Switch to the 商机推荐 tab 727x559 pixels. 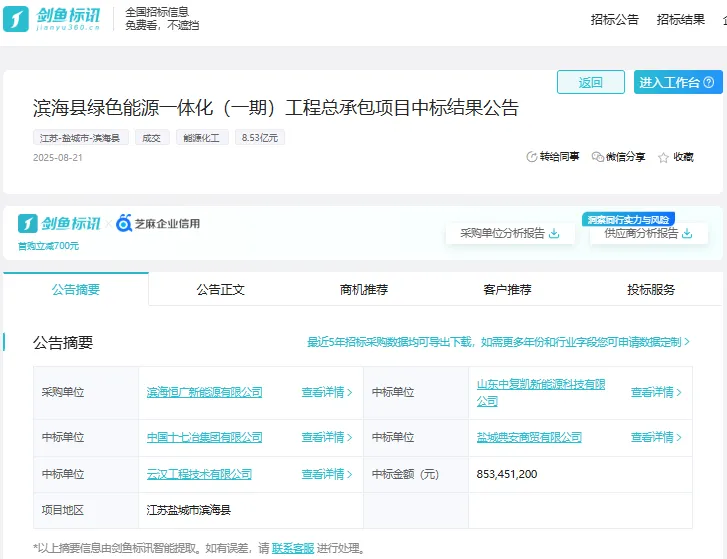coord(364,290)
